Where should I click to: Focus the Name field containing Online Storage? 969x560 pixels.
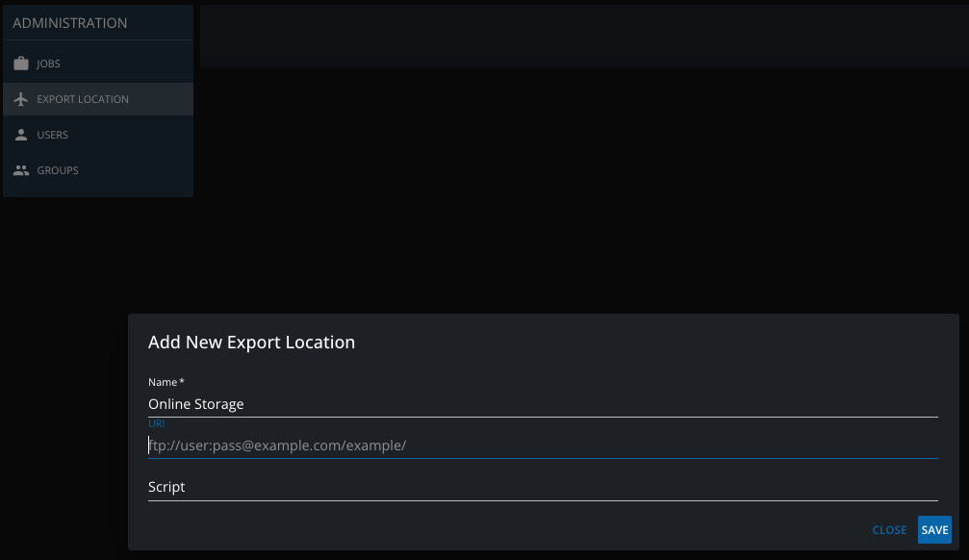(543, 404)
